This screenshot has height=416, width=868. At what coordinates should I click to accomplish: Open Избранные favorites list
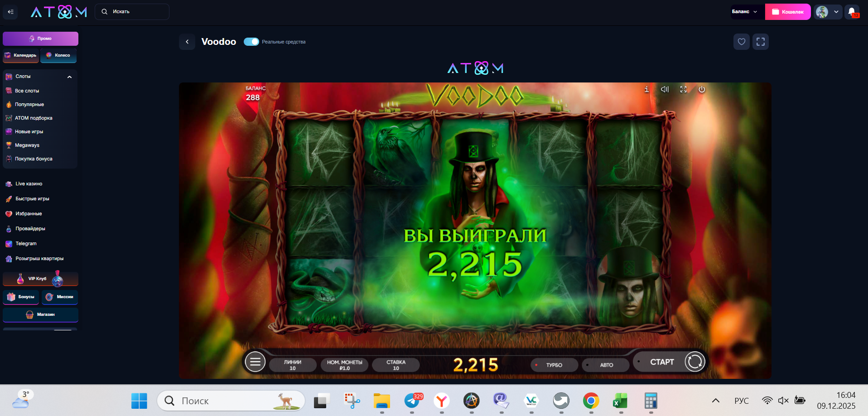tap(29, 214)
